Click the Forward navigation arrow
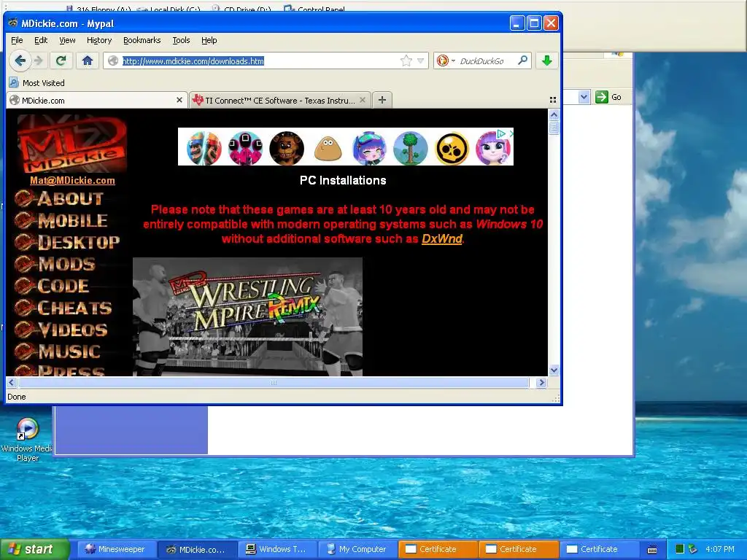The image size is (747, 560). 39,61
